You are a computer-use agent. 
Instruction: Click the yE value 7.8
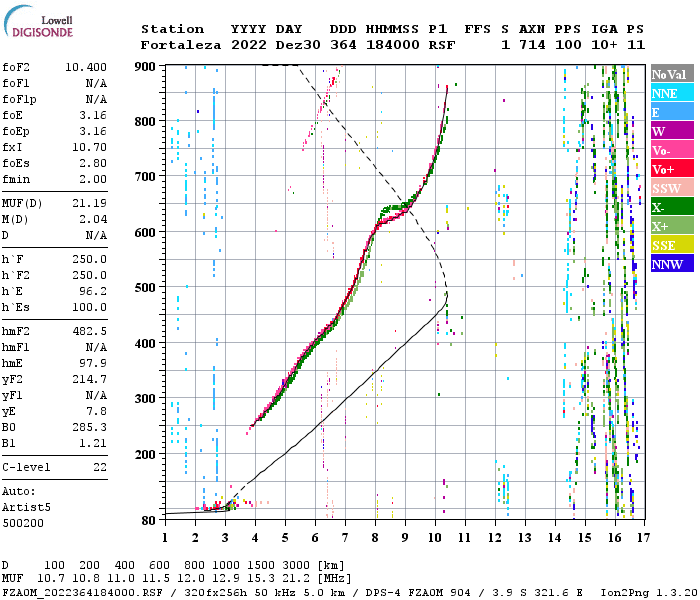click(96, 411)
